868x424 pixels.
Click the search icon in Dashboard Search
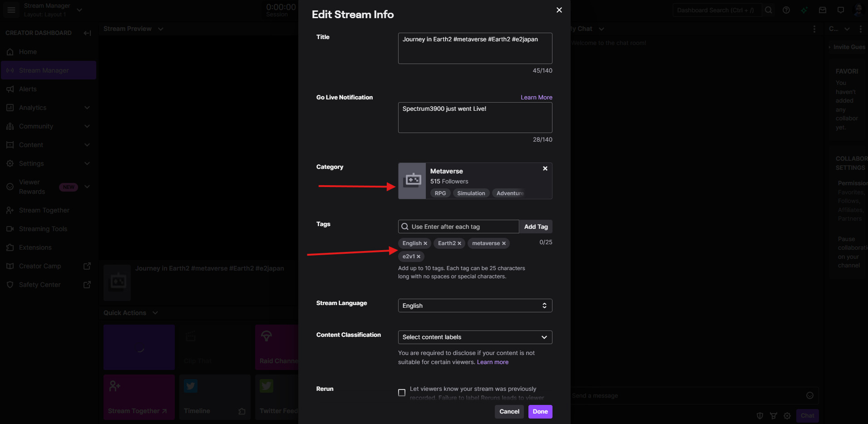click(768, 10)
